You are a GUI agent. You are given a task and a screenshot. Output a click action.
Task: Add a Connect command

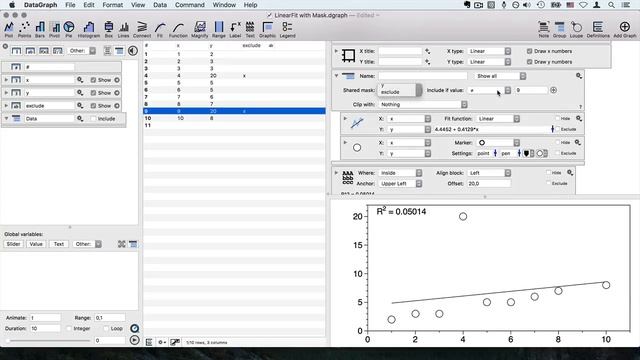tap(142, 29)
